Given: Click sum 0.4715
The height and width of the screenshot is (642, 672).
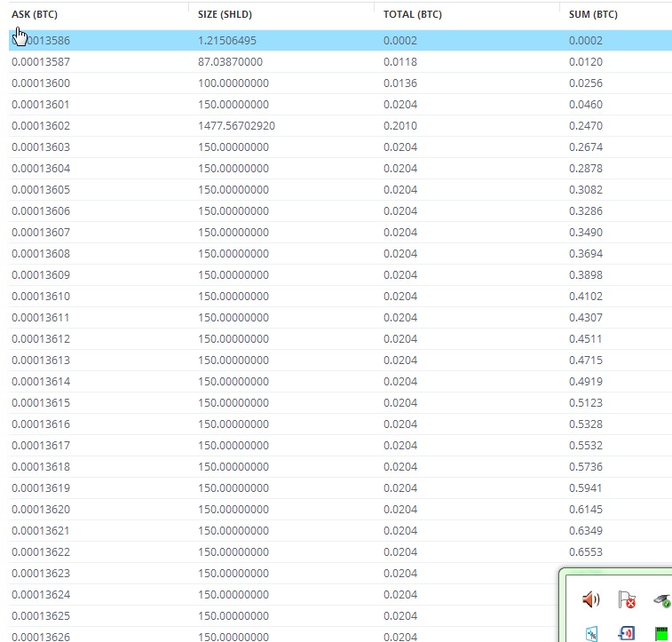Looking at the screenshot, I should tap(586, 360).
